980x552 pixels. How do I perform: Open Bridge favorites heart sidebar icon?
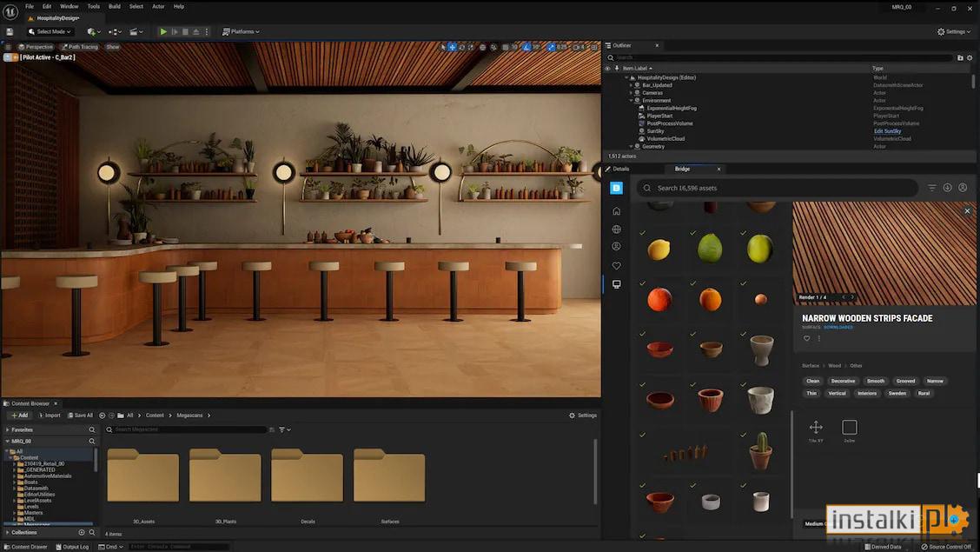tap(616, 266)
